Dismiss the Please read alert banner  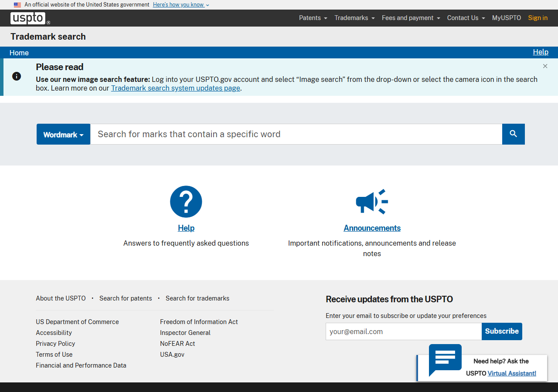[545, 66]
